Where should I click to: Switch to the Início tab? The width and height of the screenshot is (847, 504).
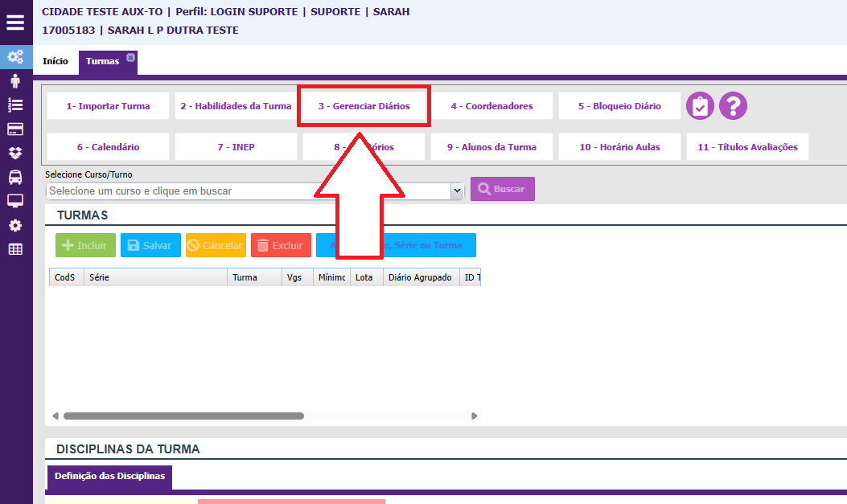pyautogui.click(x=56, y=62)
